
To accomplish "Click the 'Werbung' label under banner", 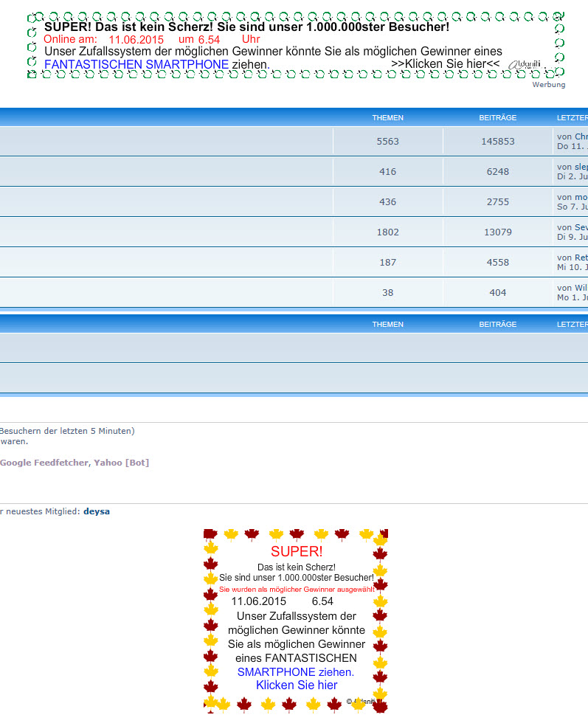I will pyautogui.click(x=549, y=85).
